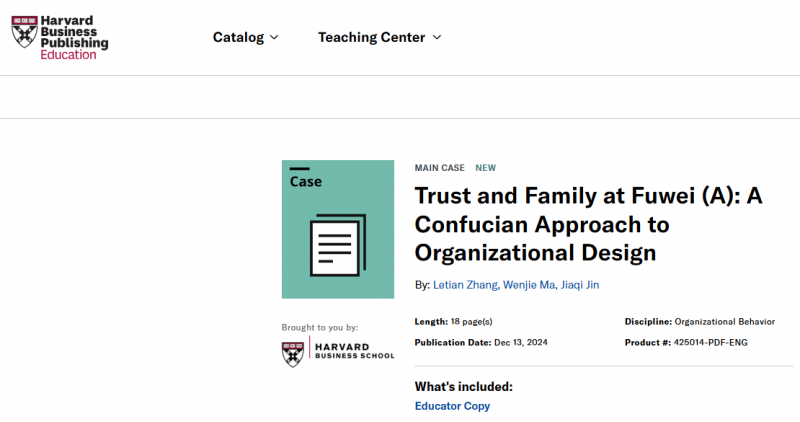Click the Trust and Family at Fuwei title
The image size is (800, 422).
588,225
